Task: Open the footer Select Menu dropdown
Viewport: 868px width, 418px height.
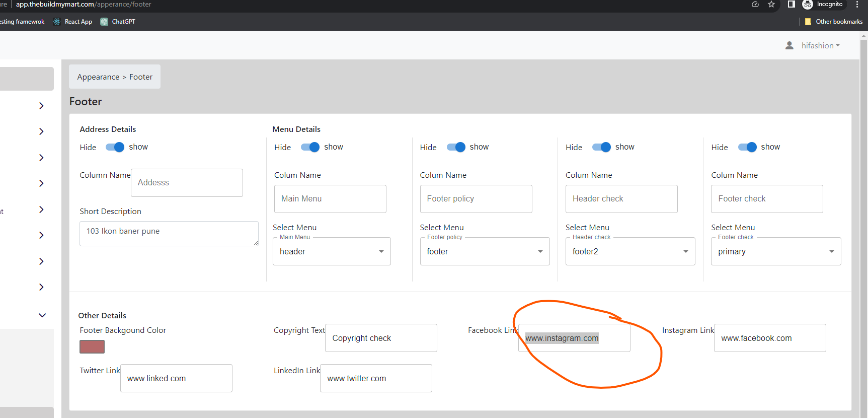Action: click(x=485, y=251)
